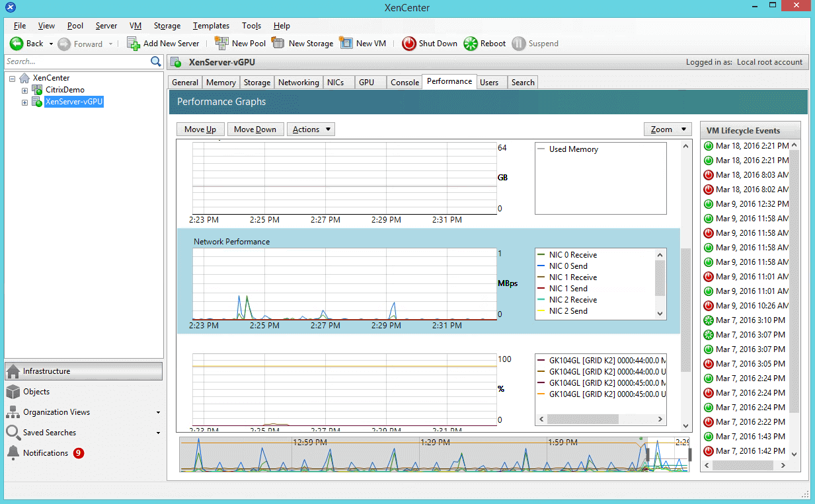This screenshot has height=504, width=815.
Task: Switch to the Console tab
Action: (405, 83)
